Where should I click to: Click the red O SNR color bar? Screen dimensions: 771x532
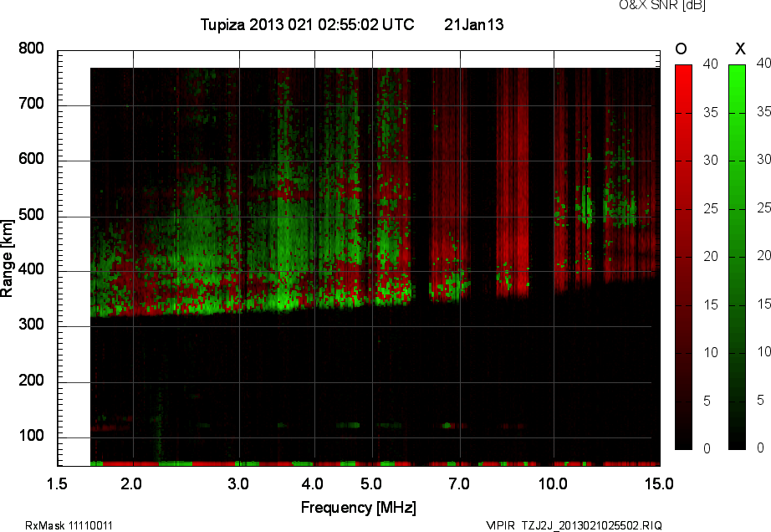(683, 257)
